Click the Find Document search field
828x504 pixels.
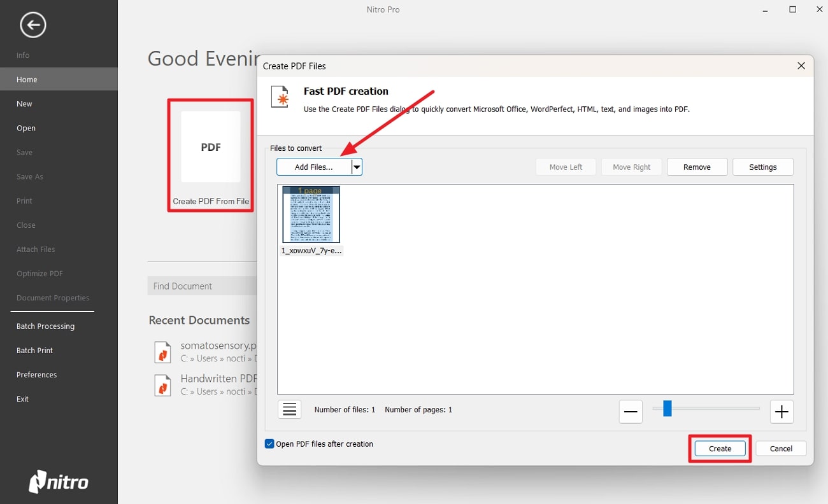click(x=202, y=286)
